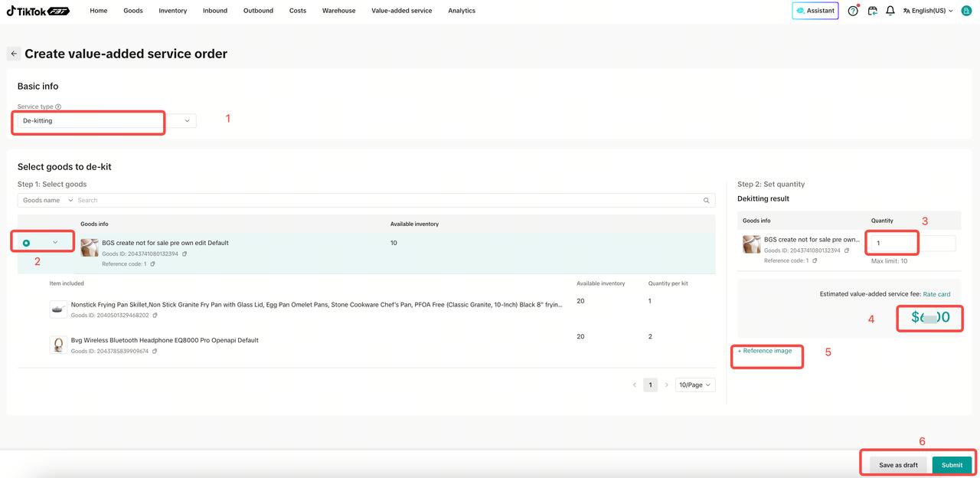
Task: Open the Value-added service menu item
Action: pos(402,11)
